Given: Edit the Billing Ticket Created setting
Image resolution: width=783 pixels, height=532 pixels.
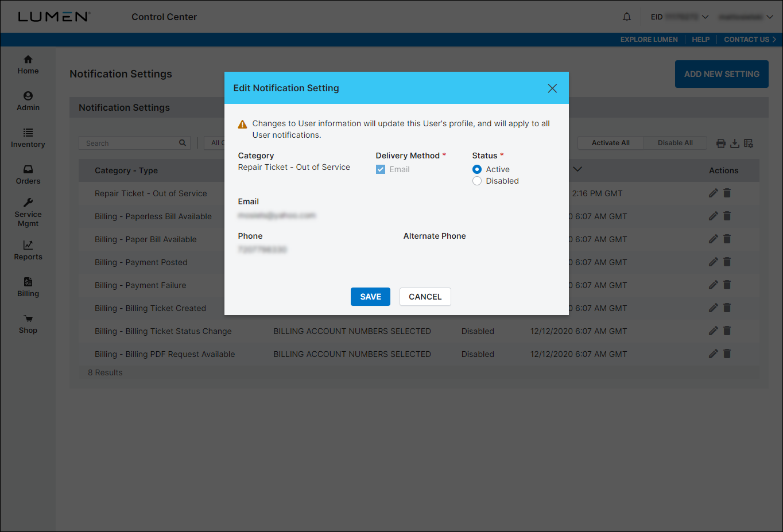Looking at the screenshot, I should tap(714, 308).
